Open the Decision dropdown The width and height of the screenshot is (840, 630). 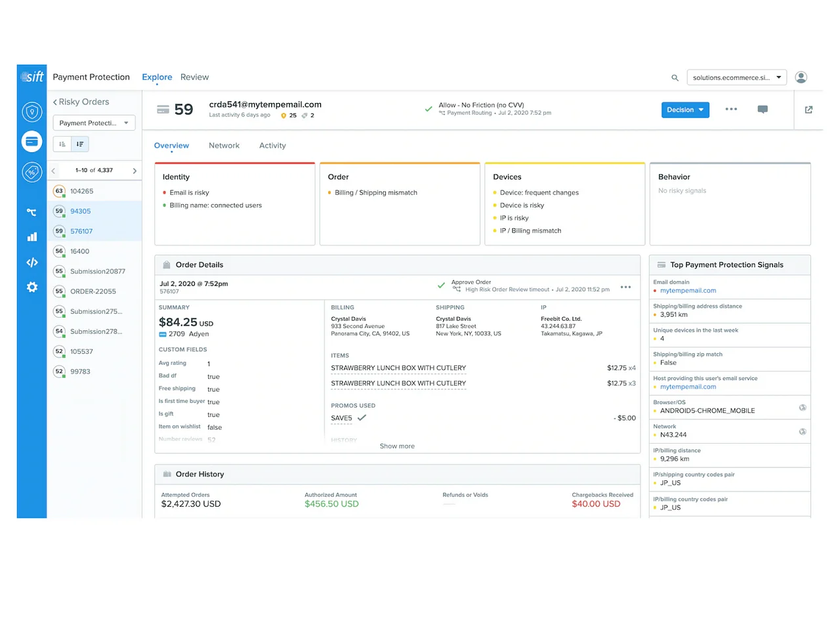(685, 110)
